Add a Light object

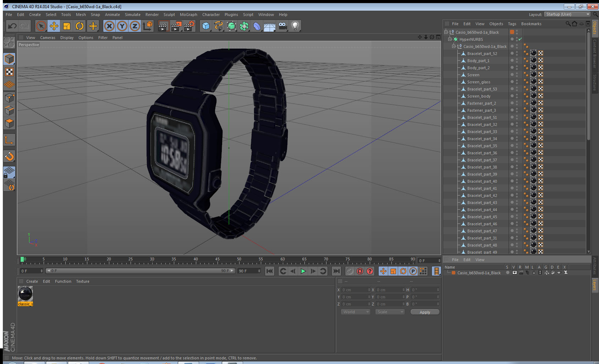[x=295, y=26]
